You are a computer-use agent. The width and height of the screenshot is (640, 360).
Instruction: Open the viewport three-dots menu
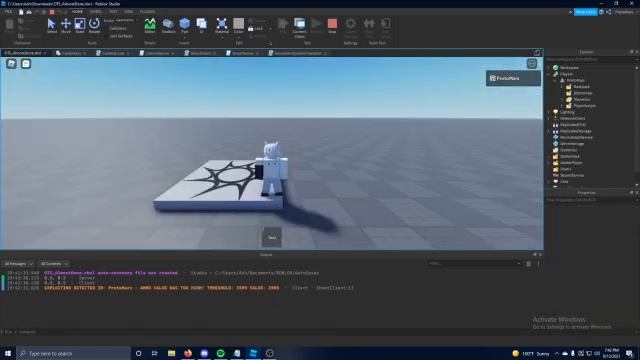[x=532, y=64]
